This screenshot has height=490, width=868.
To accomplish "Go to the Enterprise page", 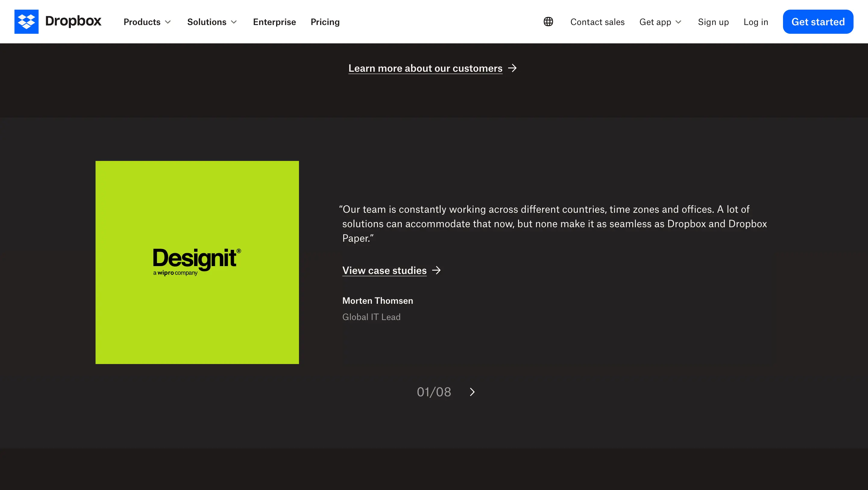I will [x=274, y=22].
